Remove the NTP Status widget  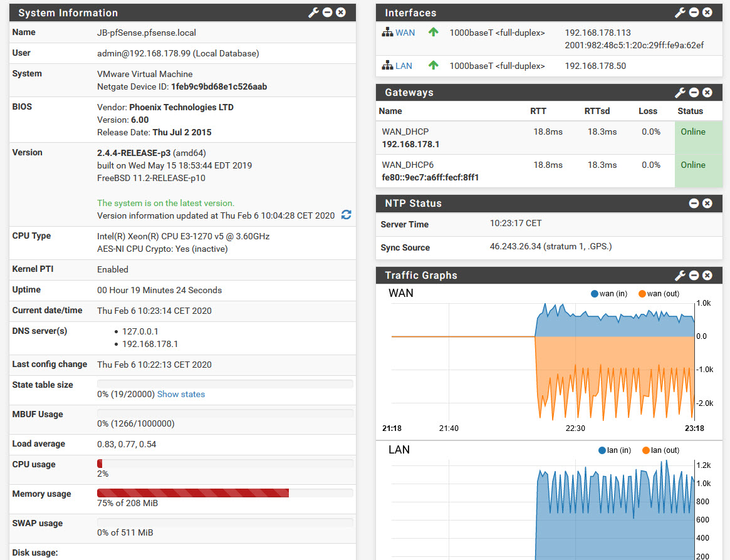pyautogui.click(x=707, y=203)
